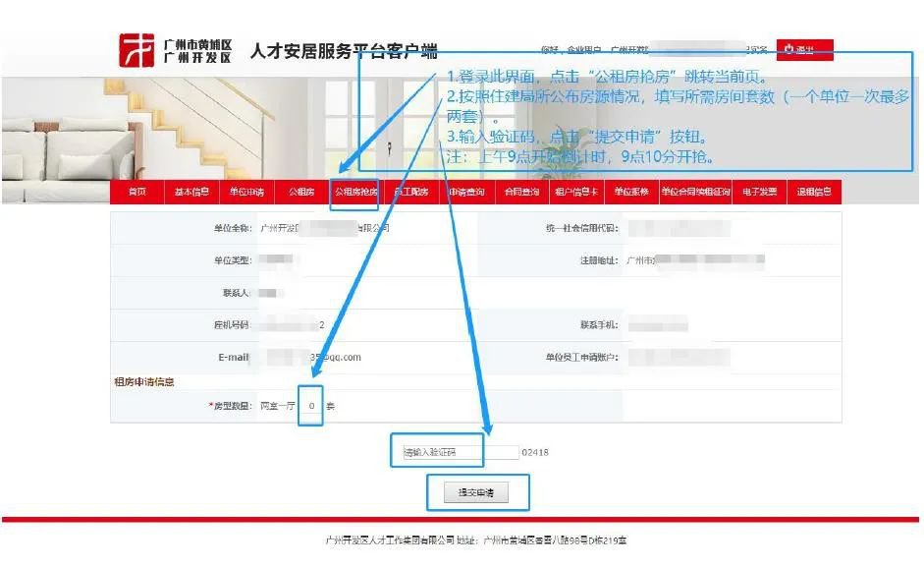
Task: Click the 人才安居服务平台客户端 title
Action: 344,51
